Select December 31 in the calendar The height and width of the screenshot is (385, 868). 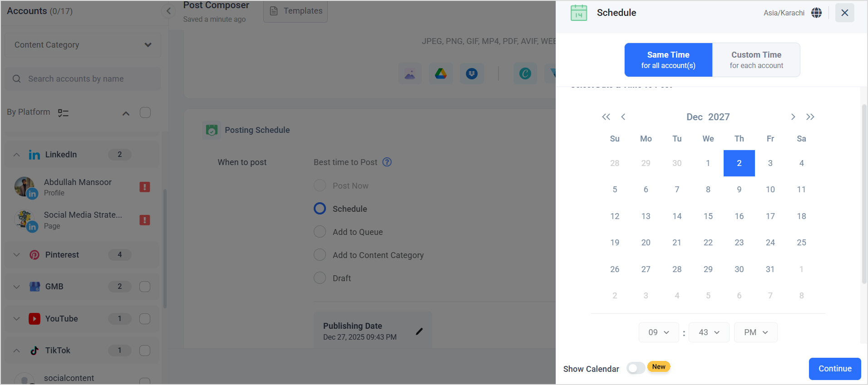(x=770, y=269)
